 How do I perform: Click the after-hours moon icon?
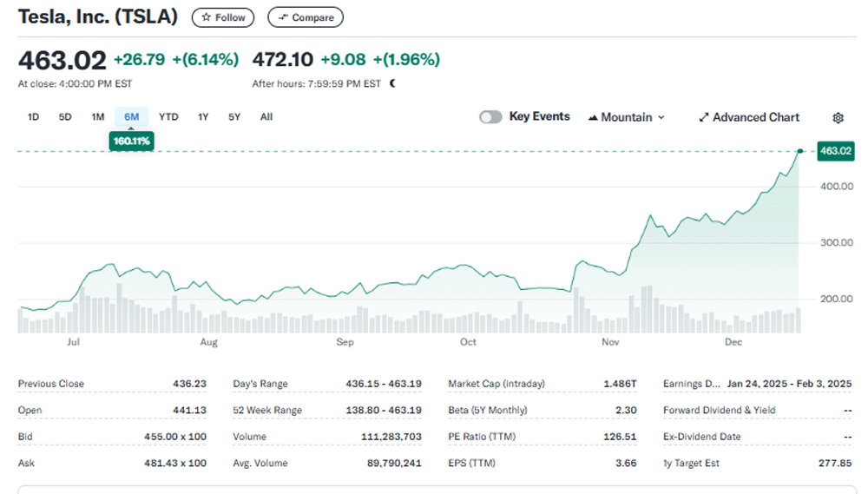coord(392,84)
